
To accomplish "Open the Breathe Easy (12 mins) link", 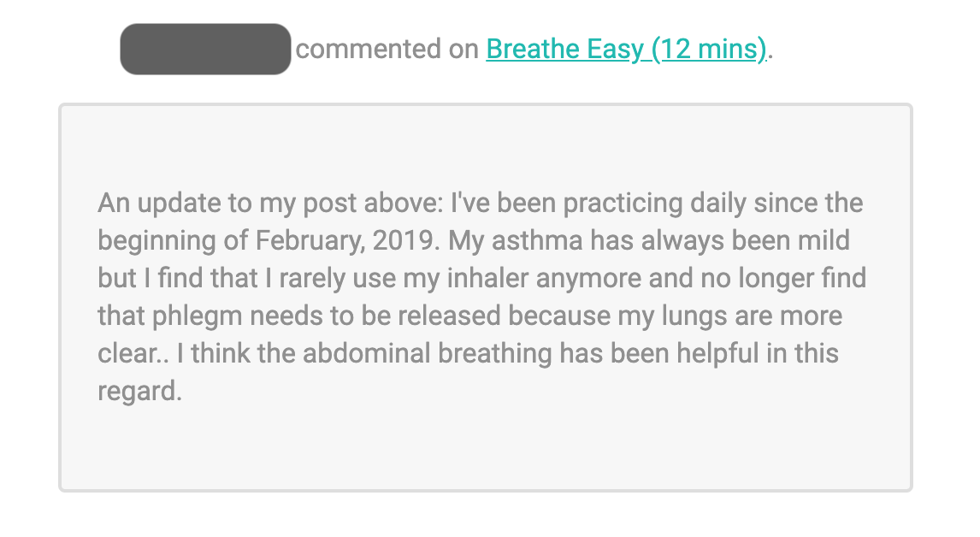I will click(x=626, y=49).
